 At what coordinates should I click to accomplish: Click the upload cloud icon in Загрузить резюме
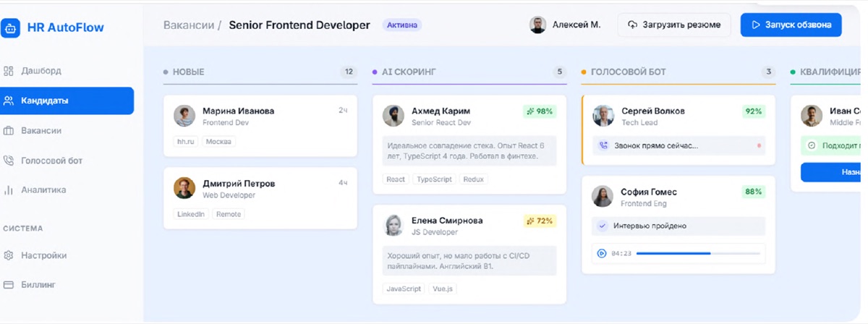(x=632, y=25)
